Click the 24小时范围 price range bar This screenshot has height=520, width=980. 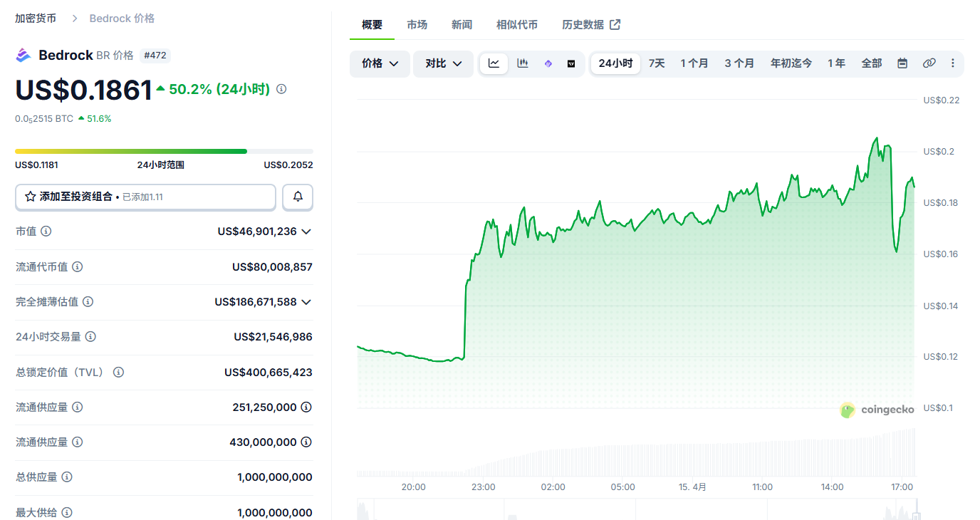point(164,151)
